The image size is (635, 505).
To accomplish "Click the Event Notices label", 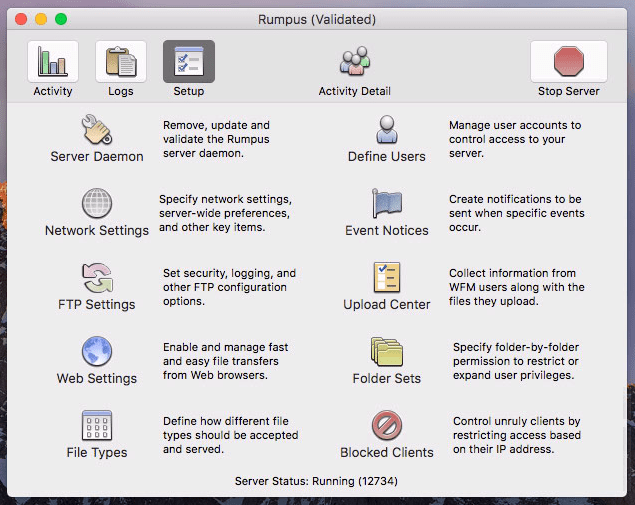I will [x=387, y=231].
